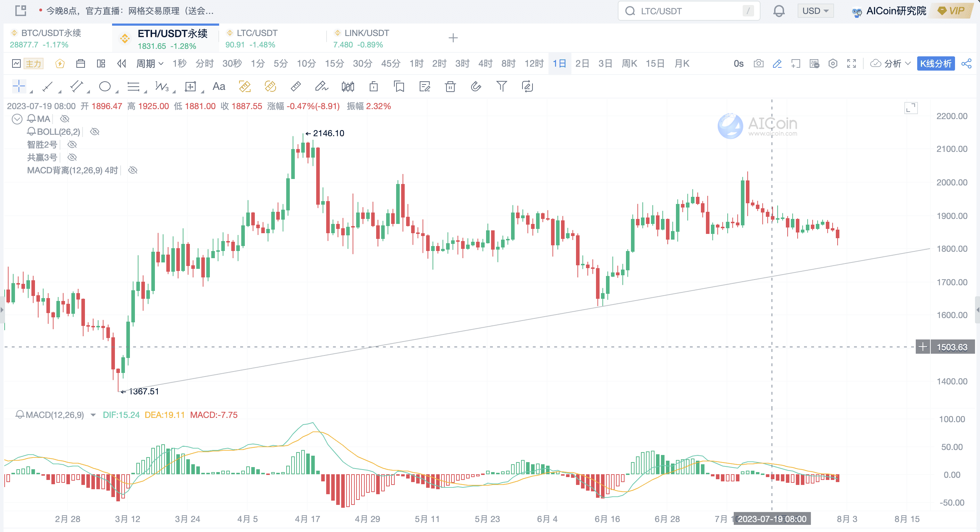The width and height of the screenshot is (980, 532).
Task: Click the eraser pen tool icon
Action: pyautogui.click(x=322, y=87)
